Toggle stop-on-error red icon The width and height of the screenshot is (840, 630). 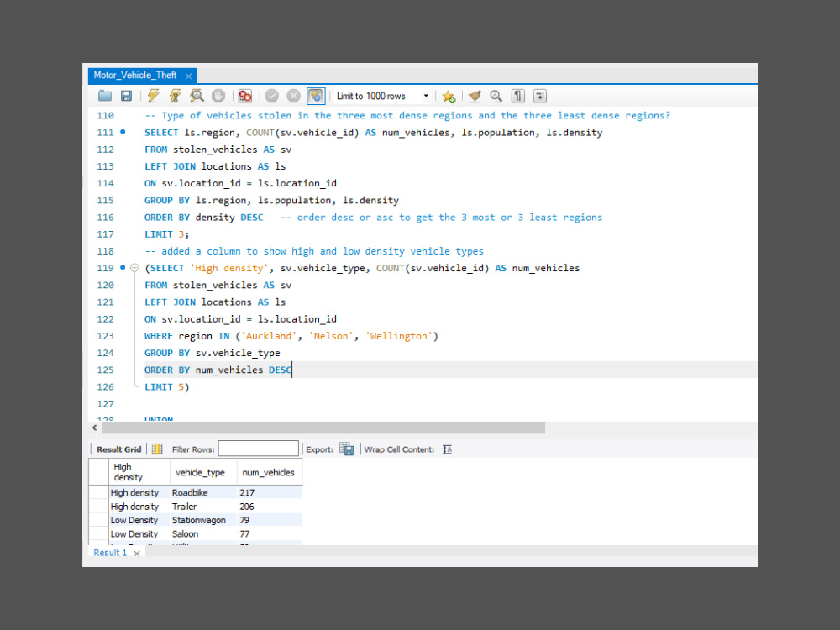(x=244, y=96)
